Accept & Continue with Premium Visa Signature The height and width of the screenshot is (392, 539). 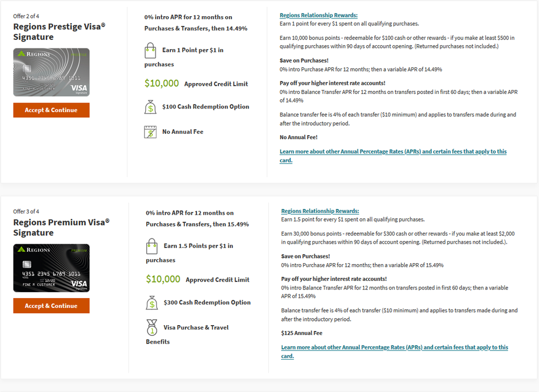51,306
